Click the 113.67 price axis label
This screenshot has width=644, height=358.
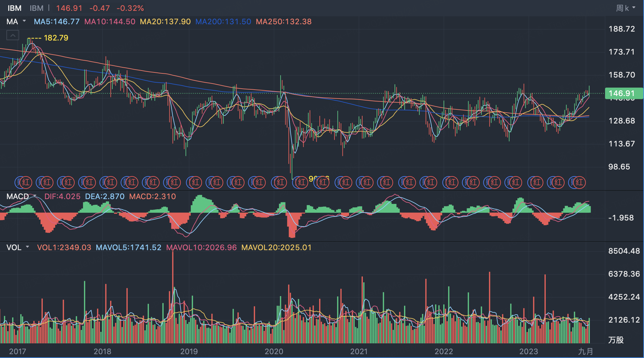pos(622,144)
